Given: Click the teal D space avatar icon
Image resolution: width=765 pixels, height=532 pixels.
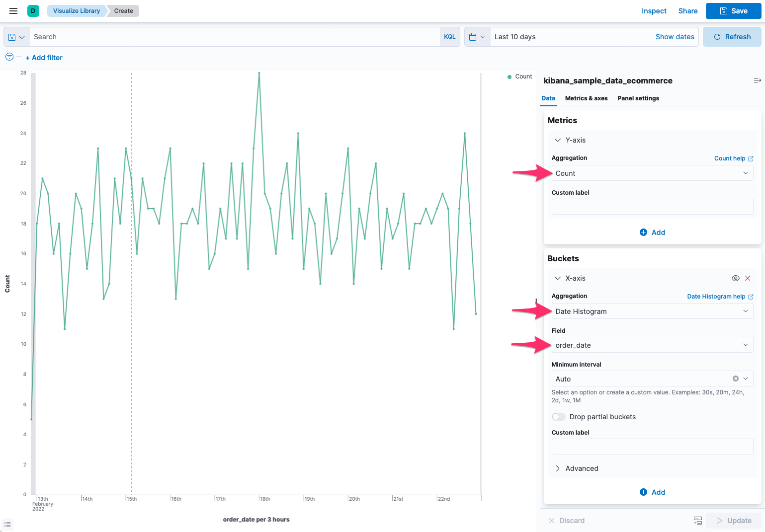Looking at the screenshot, I should point(33,10).
